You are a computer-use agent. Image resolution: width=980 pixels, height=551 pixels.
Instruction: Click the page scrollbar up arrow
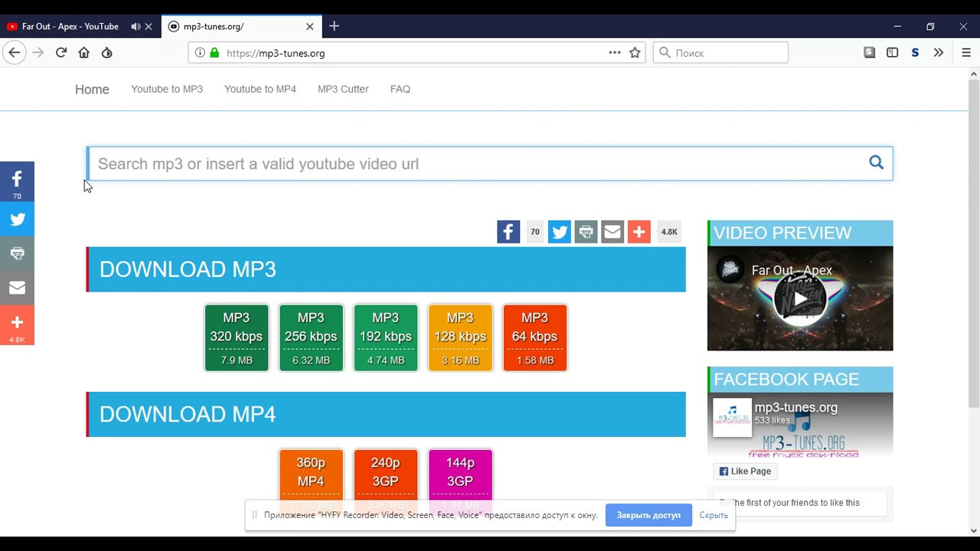pos(974,74)
